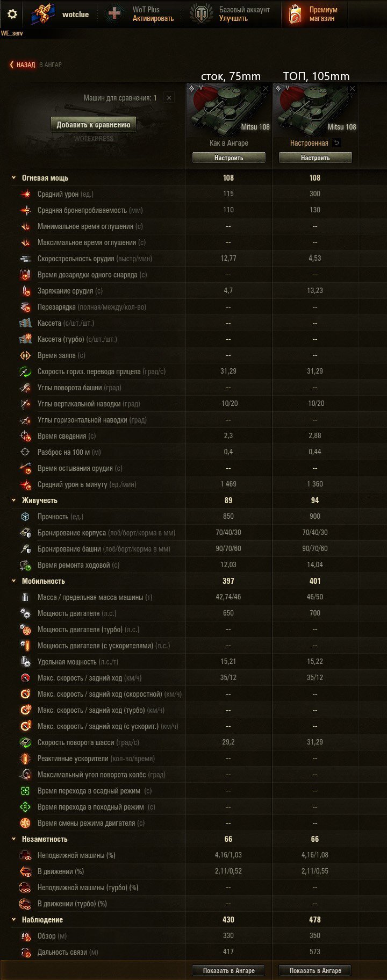
Task: Reset the configured Mitsu 108 setup
Action: [x=336, y=143]
